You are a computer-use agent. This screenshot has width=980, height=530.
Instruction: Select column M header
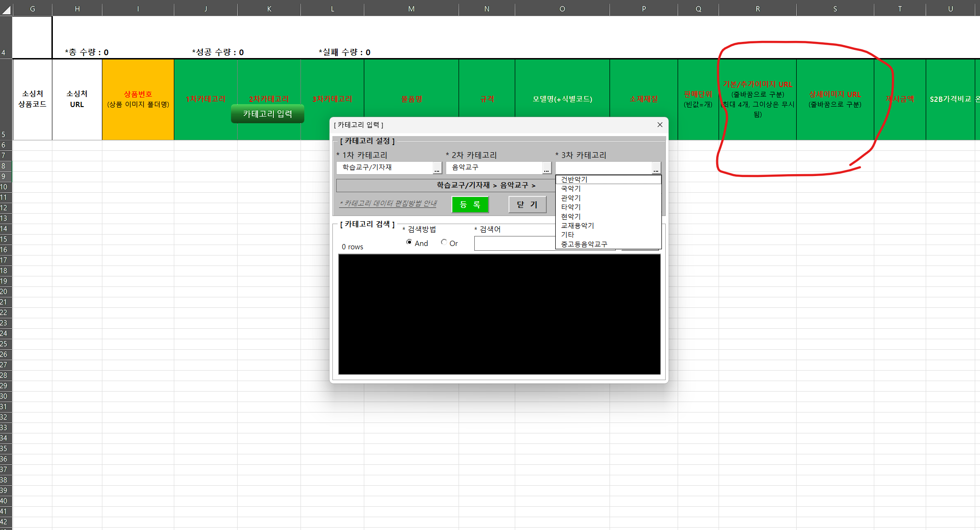[411, 9]
